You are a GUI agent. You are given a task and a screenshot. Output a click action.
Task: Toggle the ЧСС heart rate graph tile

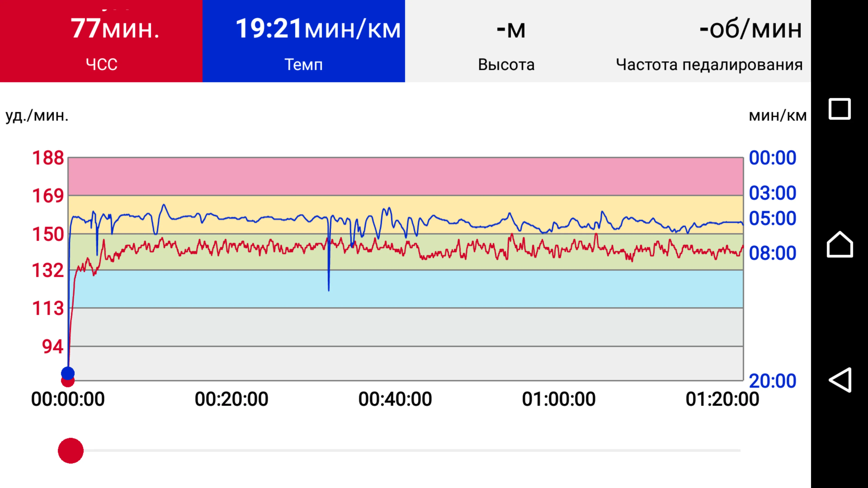pyautogui.click(x=101, y=41)
